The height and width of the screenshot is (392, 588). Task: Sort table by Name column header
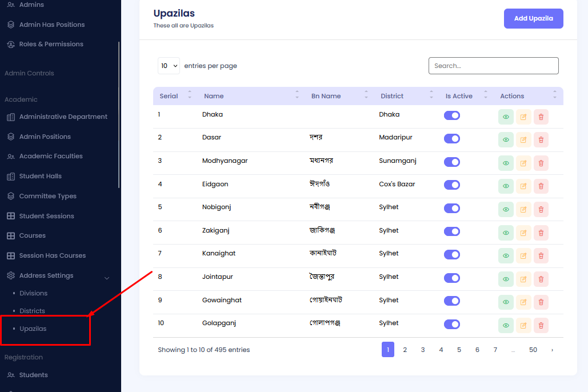tap(214, 96)
